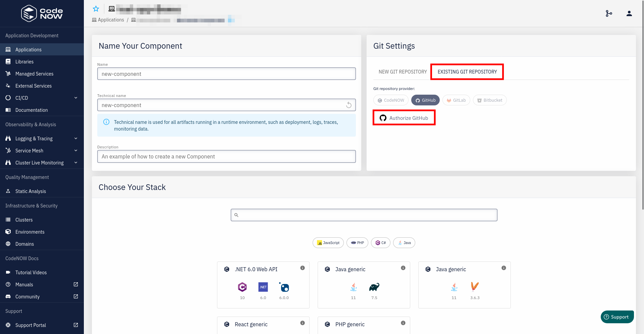The height and width of the screenshot is (334, 644).
Task: Focus the Technical name field
Action: 226,105
